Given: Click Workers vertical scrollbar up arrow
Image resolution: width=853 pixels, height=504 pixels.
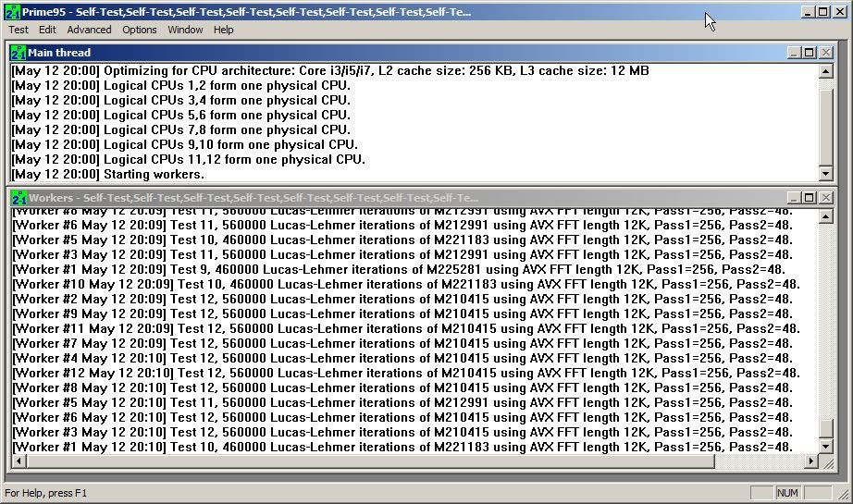Looking at the screenshot, I should pyautogui.click(x=826, y=217).
